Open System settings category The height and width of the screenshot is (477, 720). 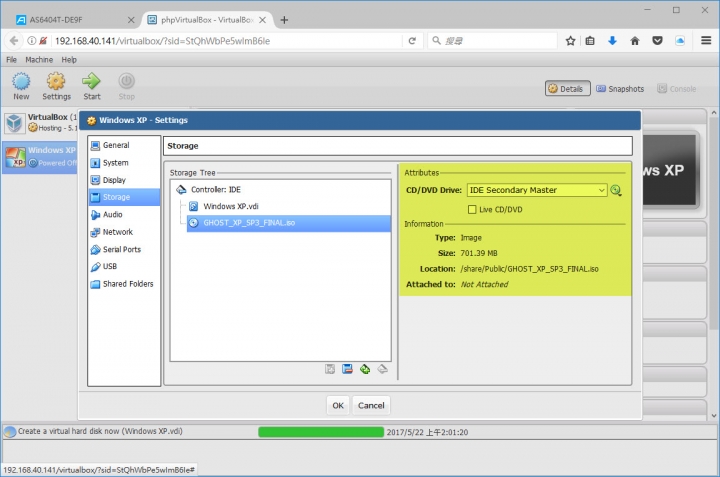tap(124, 163)
